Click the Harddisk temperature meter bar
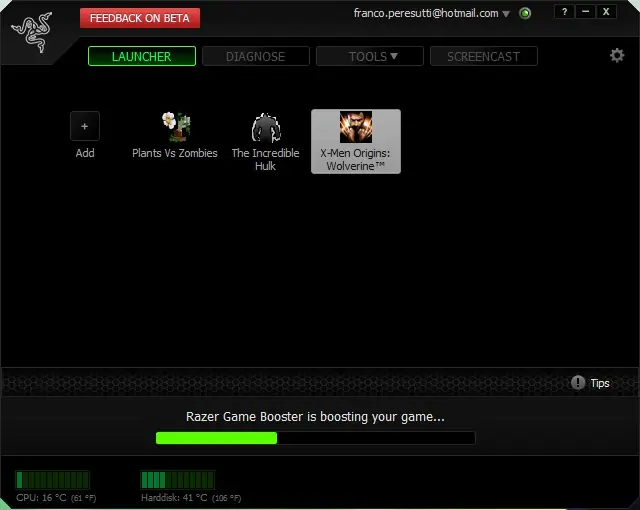This screenshot has width=640, height=510. pyautogui.click(x=178, y=480)
